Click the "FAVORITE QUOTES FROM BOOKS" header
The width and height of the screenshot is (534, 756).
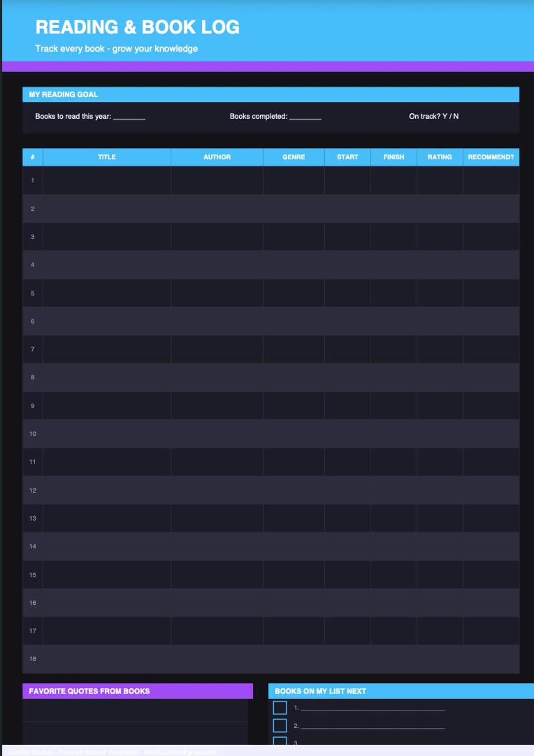click(x=138, y=691)
